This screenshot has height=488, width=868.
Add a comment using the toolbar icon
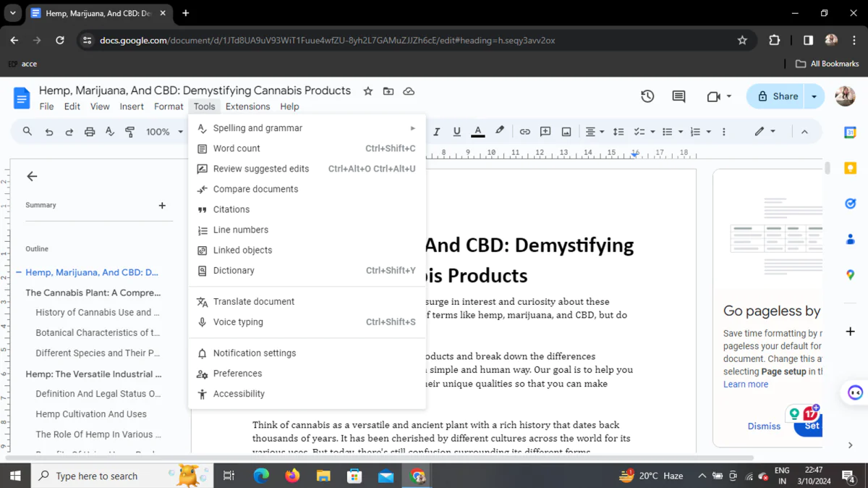click(x=545, y=131)
